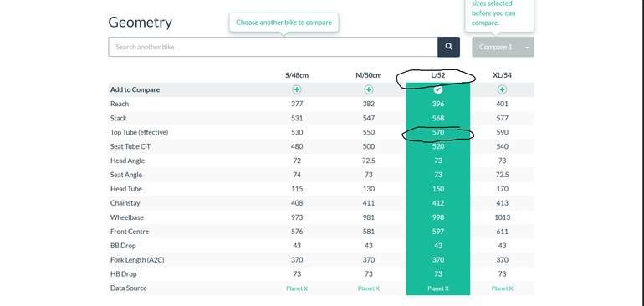Open Planet X link under M/50cm
The width and height of the screenshot is (644, 306).
[x=368, y=288]
